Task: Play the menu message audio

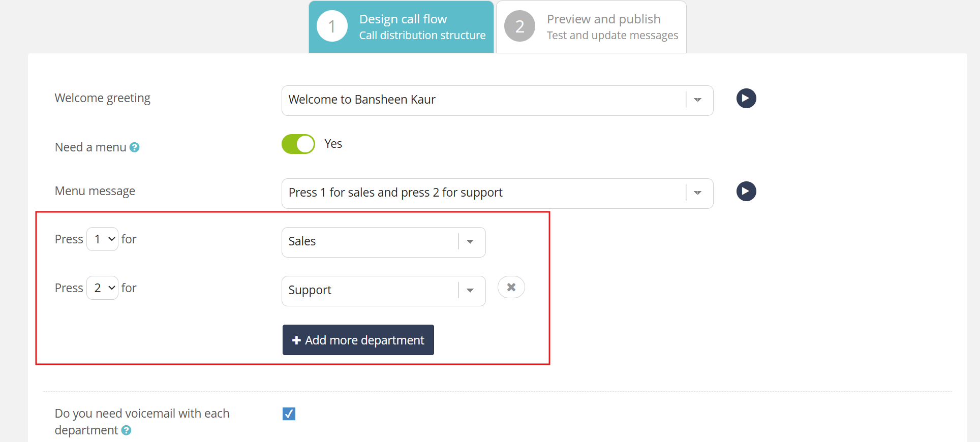Action: [x=746, y=192]
